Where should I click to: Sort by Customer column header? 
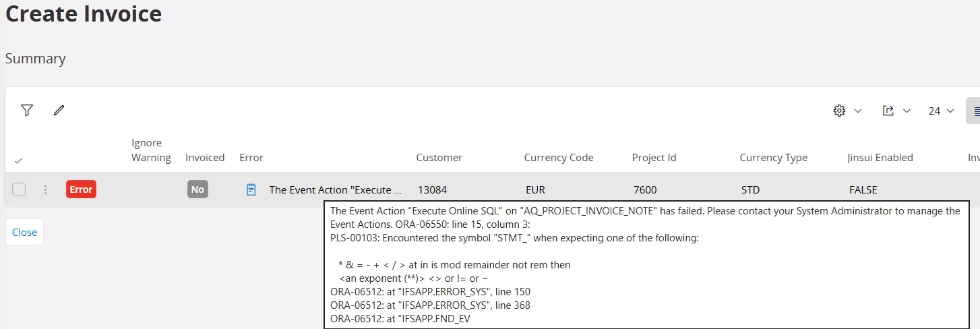439,158
